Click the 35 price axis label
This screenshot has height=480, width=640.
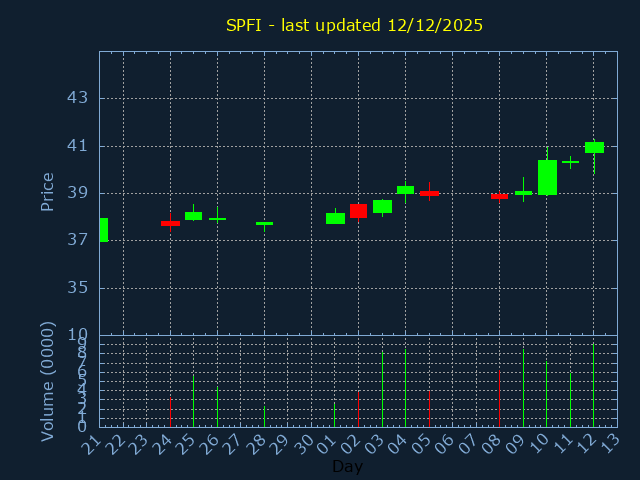pos(77,288)
